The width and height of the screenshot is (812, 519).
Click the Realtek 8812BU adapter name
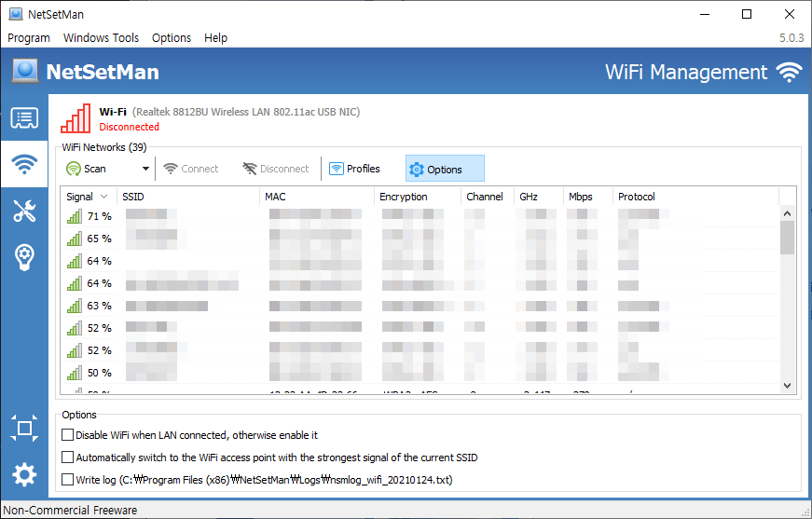[246, 112]
